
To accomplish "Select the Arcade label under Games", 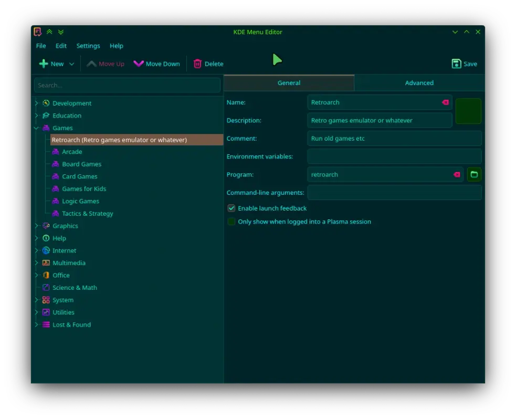I will pos(72,152).
